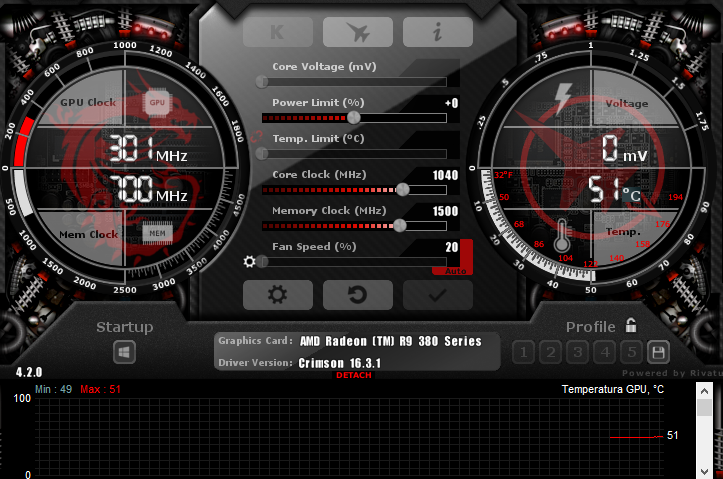Click the graph scrollbar up arrow
723x479 pixels.
[704, 391]
